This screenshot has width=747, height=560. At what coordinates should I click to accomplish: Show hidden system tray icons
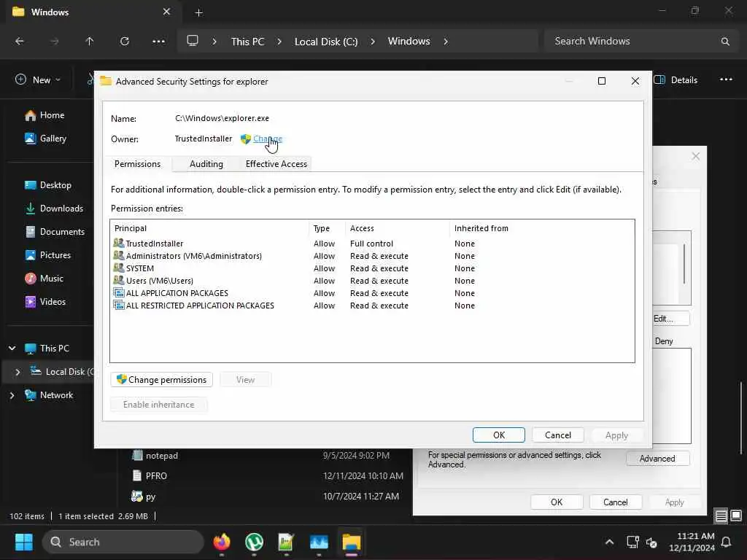pyautogui.click(x=609, y=542)
